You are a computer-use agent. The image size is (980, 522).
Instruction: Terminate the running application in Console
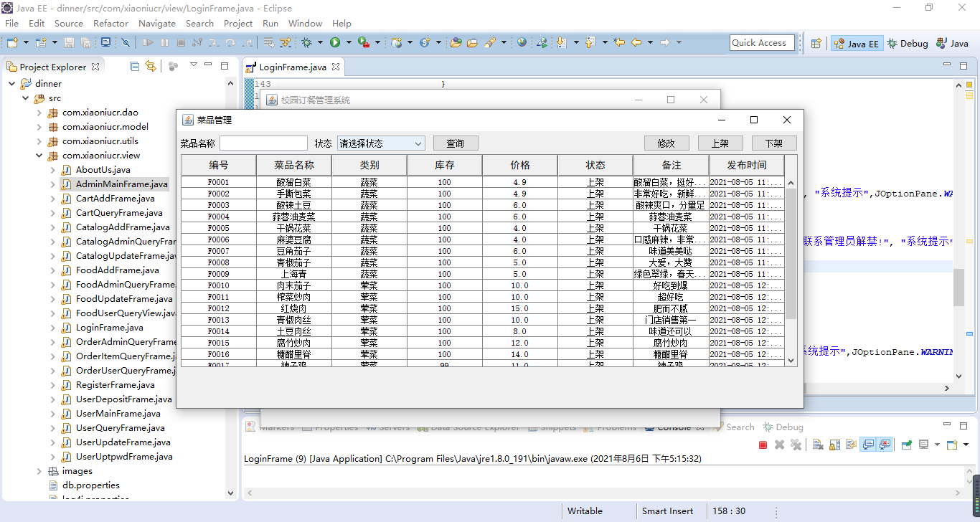coord(763,445)
